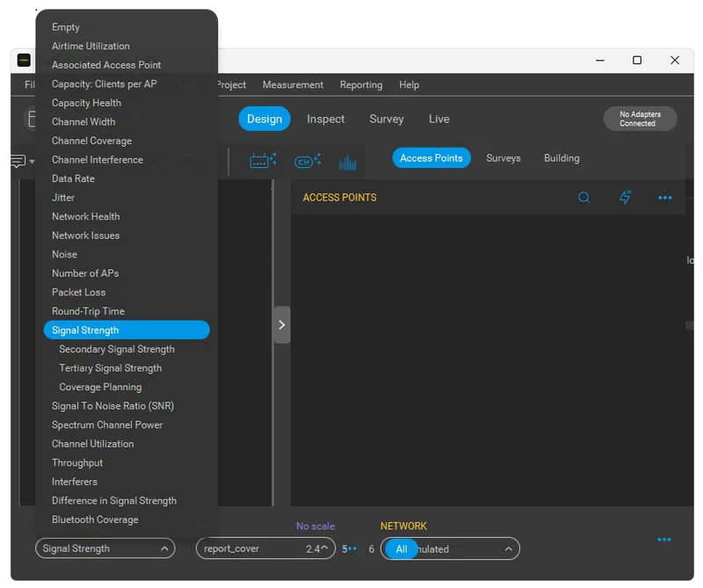Open the spectrum bar chart icon

(347, 163)
